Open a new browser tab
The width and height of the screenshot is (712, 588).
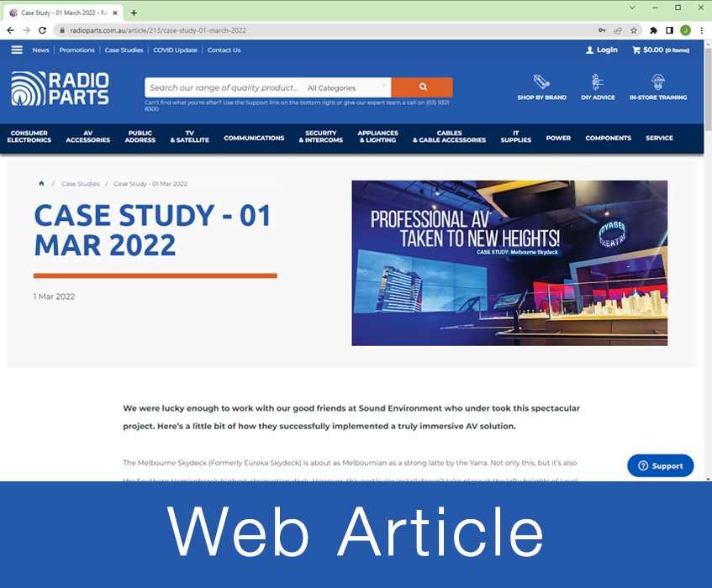pos(134,13)
